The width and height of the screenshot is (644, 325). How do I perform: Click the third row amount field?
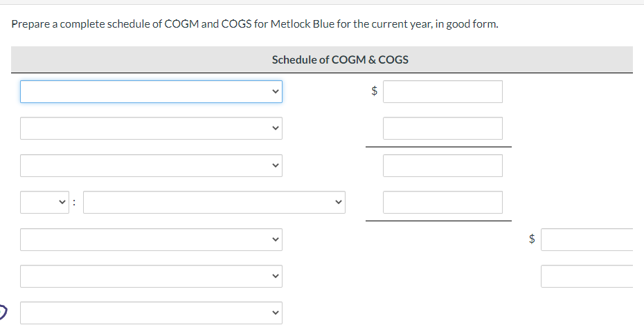(x=442, y=165)
